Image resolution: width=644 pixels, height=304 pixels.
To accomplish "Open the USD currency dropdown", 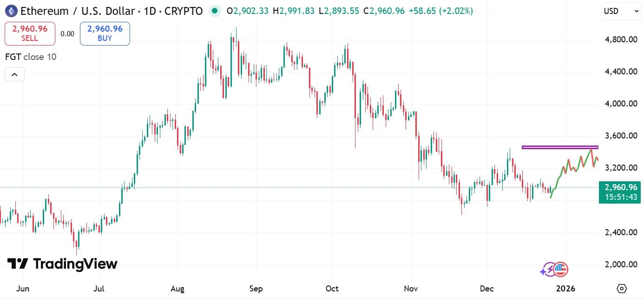I will coord(621,11).
